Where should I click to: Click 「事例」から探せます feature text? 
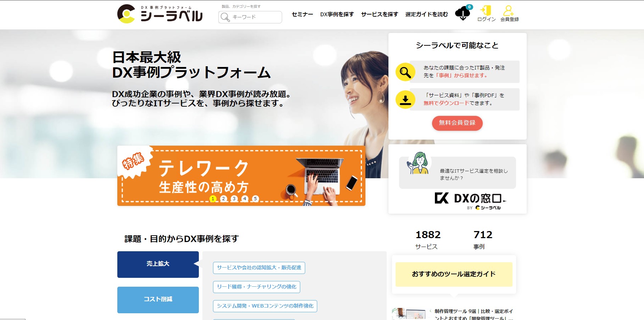[x=461, y=75]
